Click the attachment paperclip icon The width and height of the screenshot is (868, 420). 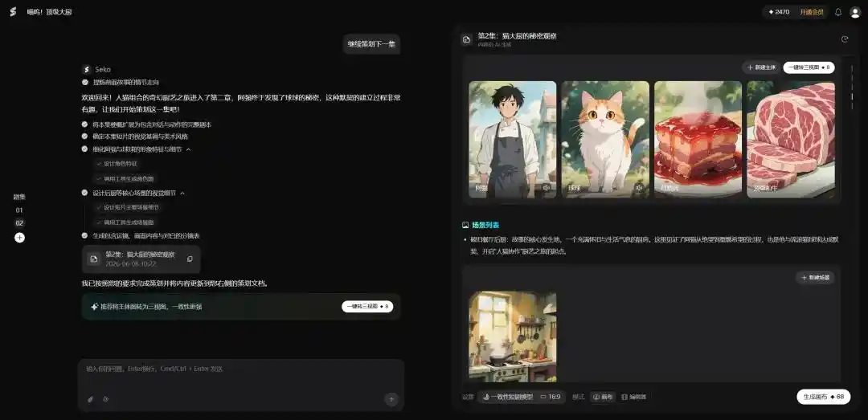click(x=90, y=399)
